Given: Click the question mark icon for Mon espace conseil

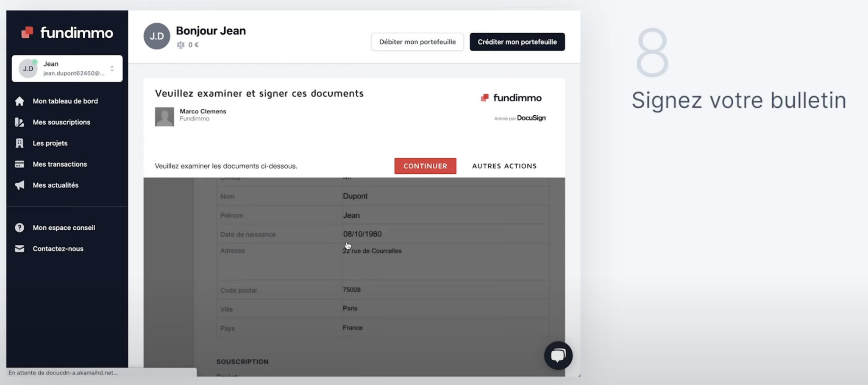Looking at the screenshot, I should tap(19, 228).
